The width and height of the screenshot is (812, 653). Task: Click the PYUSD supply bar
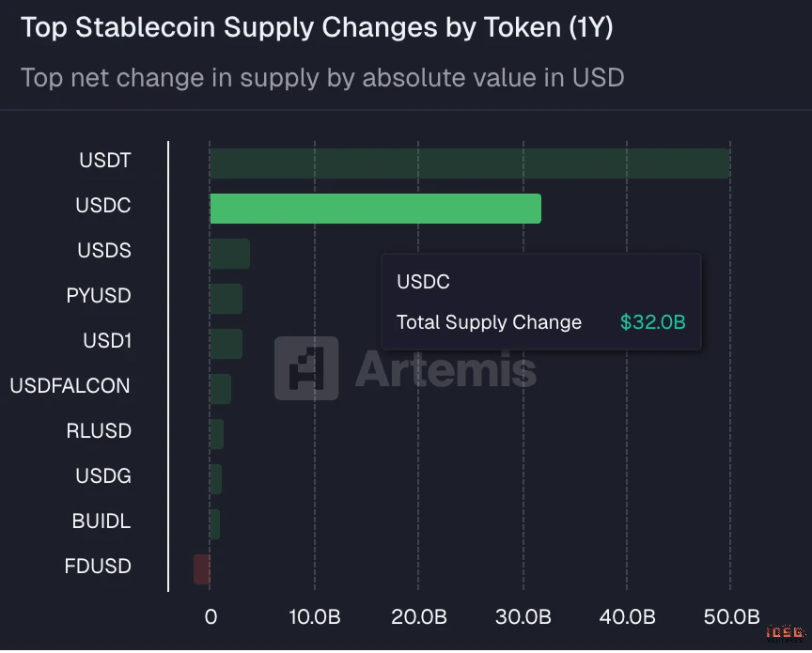[226, 299]
